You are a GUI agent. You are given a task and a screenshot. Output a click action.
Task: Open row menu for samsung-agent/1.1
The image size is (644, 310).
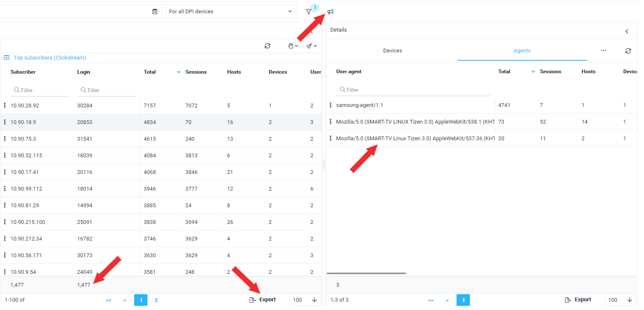pos(330,105)
